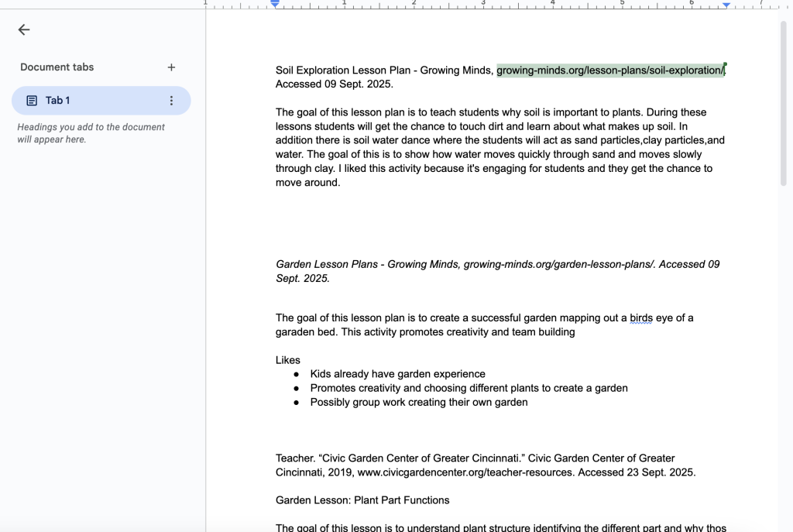
Task: Click the "Document tabs" panel heading
Action: [x=57, y=67]
